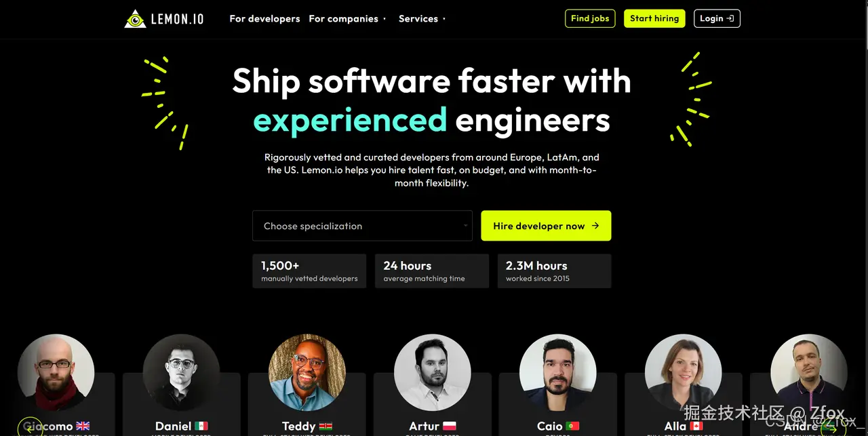
Task: Select Artur's profile photo
Action: (x=433, y=372)
